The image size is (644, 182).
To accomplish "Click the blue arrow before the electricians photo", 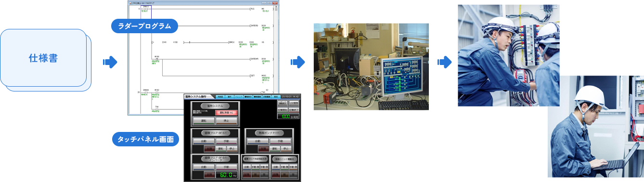I will point(444,62).
